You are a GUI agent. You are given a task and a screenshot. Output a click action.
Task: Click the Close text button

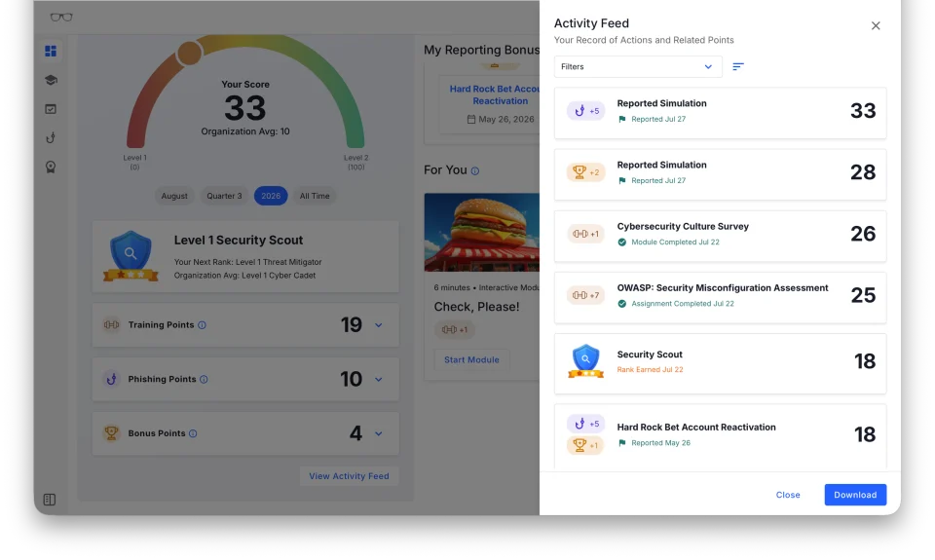pyautogui.click(x=788, y=495)
